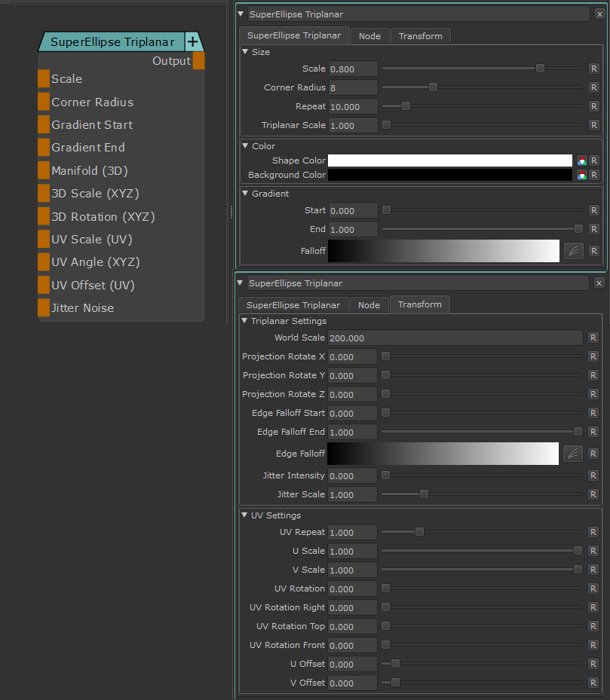Collapse the Size section
Screen dimensions: 610x700
[x=245, y=52]
